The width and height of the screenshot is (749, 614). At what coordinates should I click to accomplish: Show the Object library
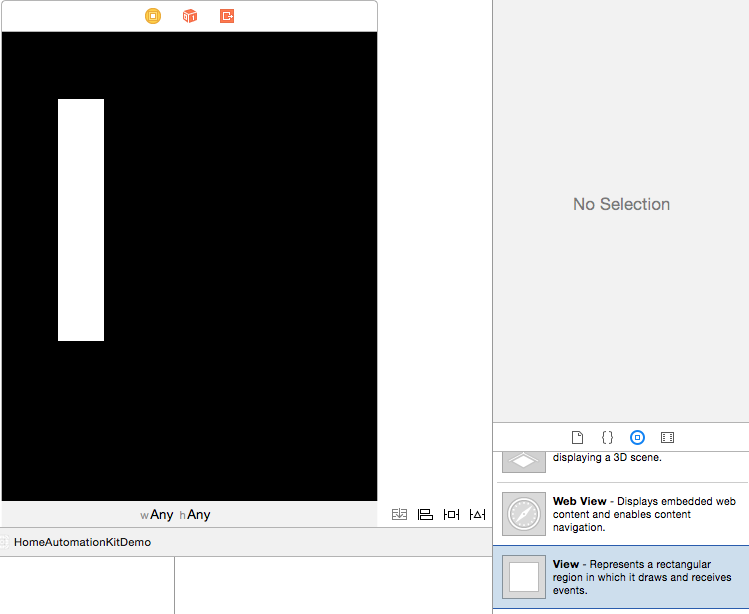(637, 437)
